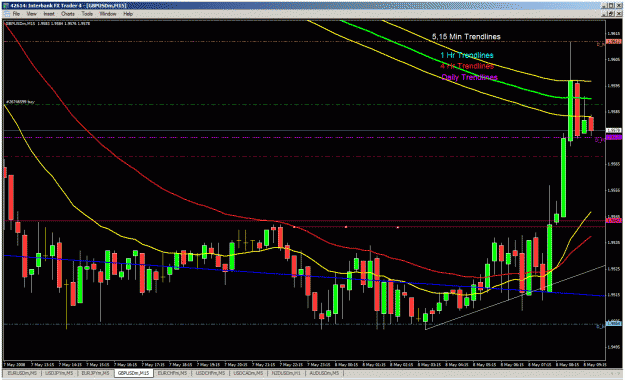Viewport: 625px width, 380px height.
Task: Open the Charts menu
Action: pos(68,14)
